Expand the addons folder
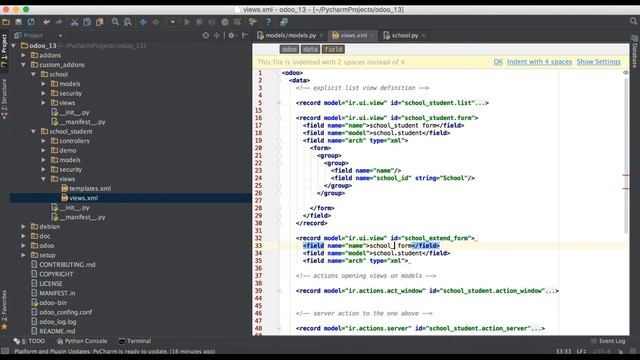This screenshot has width=640, height=360. click(24, 55)
